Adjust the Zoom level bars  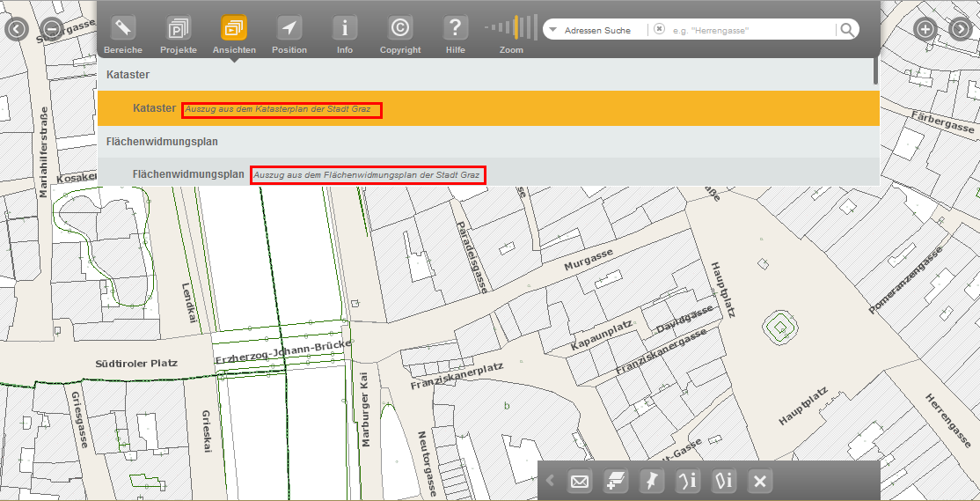[x=511, y=28]
